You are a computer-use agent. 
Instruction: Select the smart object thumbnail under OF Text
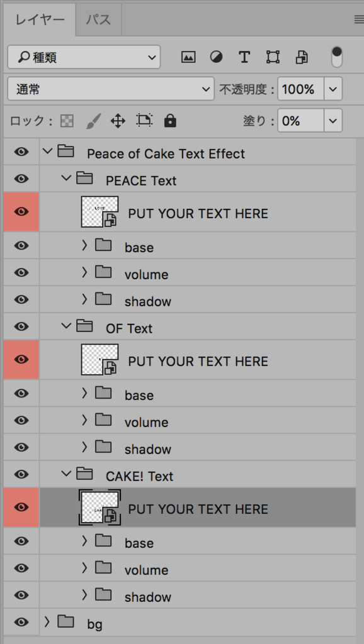(x=100, y=359)
